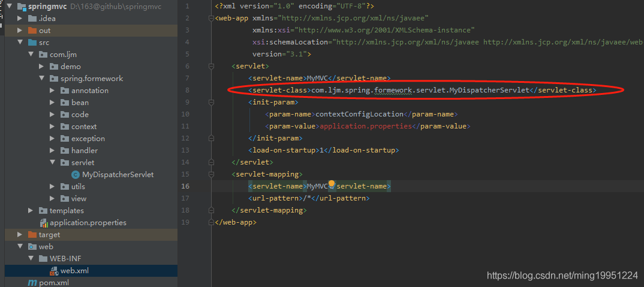The width and height of the screenshot is (644, 287).
Task: Toggle code fold at line 6 servlet tag
Action: [x=211, y=66]
